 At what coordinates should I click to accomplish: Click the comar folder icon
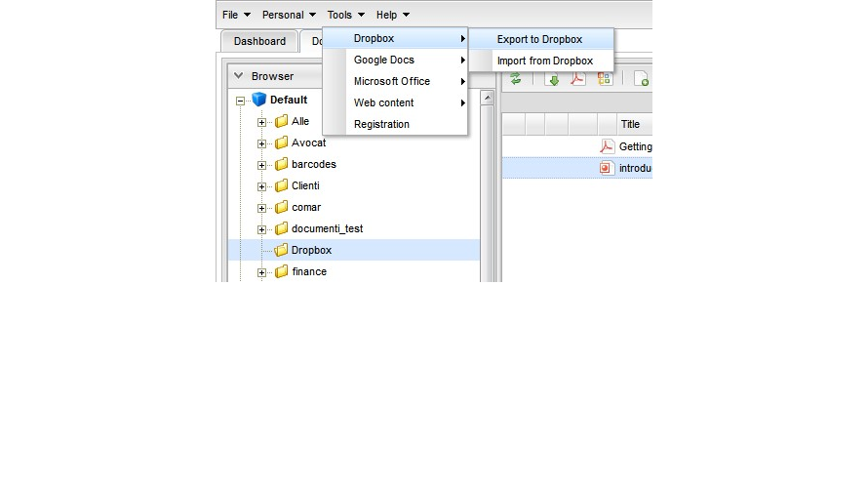pos(281,207)
